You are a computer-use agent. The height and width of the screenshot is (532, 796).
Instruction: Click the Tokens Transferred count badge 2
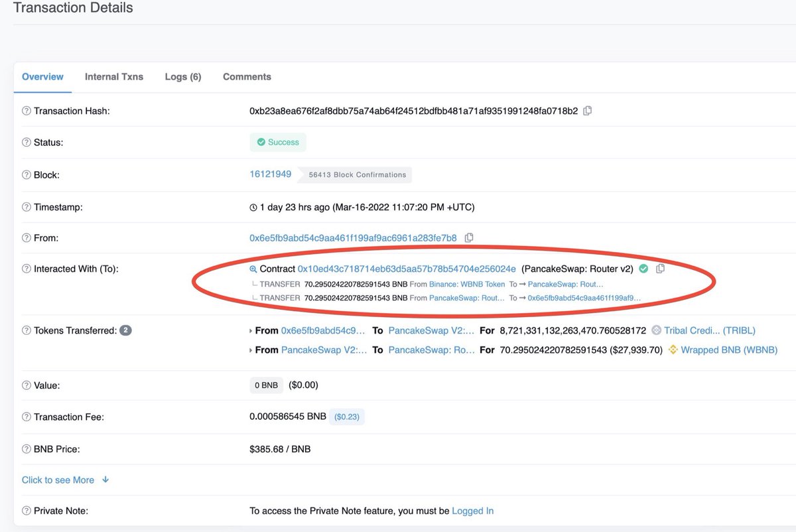coord(125,330)
